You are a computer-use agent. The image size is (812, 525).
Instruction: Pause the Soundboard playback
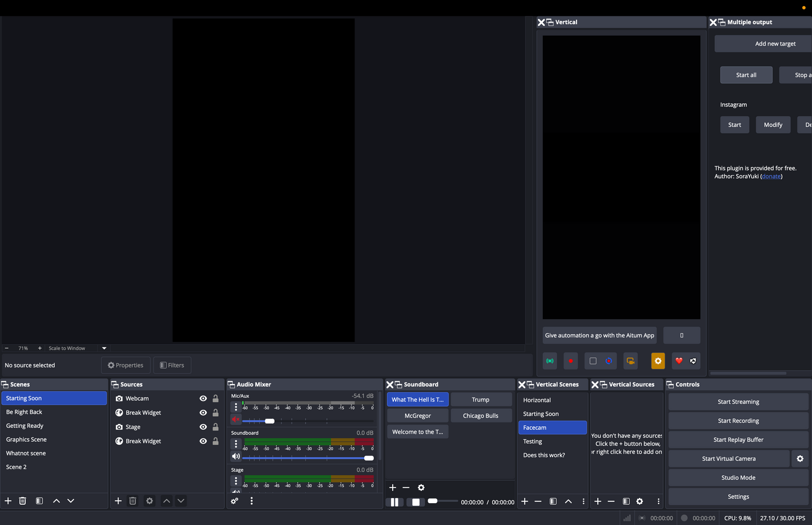(395, 502)
